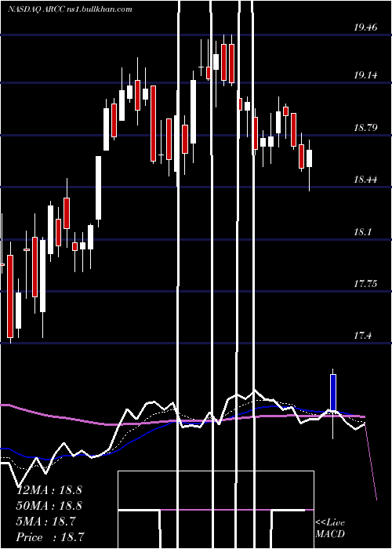Click the 5MA : 18.7 readout
This screenshot has height=549, width=392.
point(45,522)
